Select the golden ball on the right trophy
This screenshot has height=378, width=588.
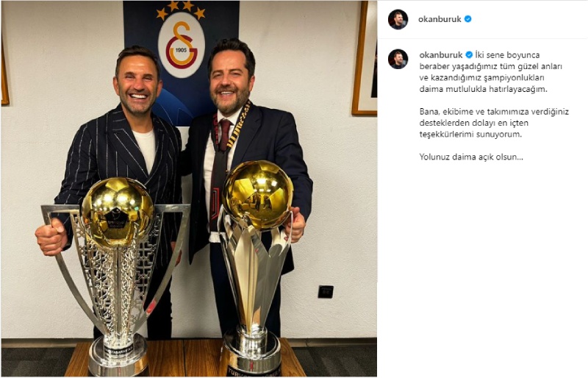(258, 194)
